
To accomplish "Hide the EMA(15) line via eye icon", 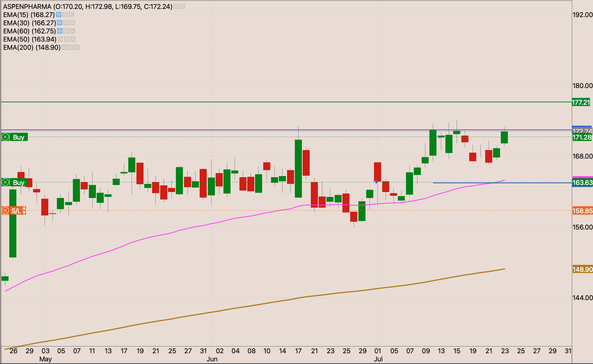I will tap(58, 14).
